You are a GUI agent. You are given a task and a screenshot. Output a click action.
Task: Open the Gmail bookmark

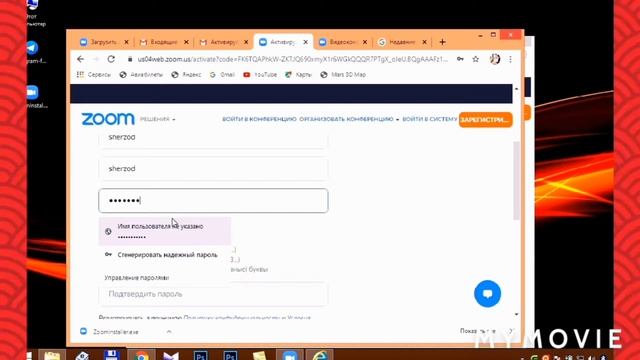tap(222, 75)
